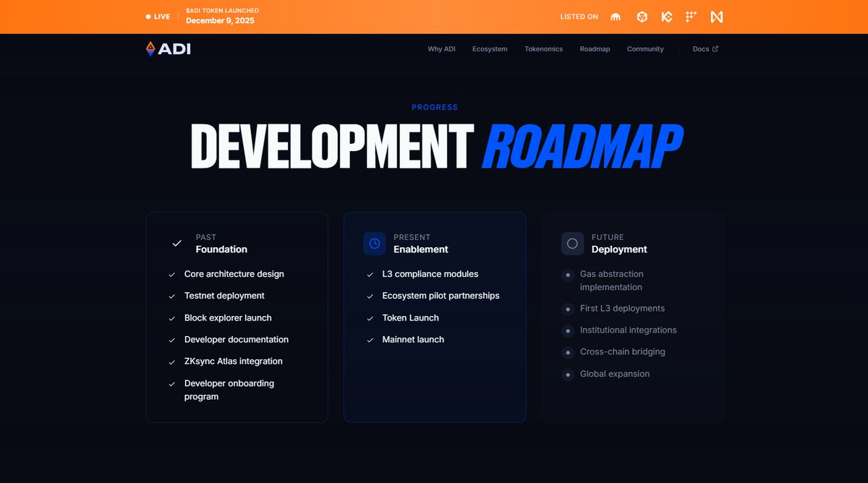The width and height of the screenshot is (868, 483).
Task: Click the clock icon of Present Enablement card
Action: (x=375, y=244)
